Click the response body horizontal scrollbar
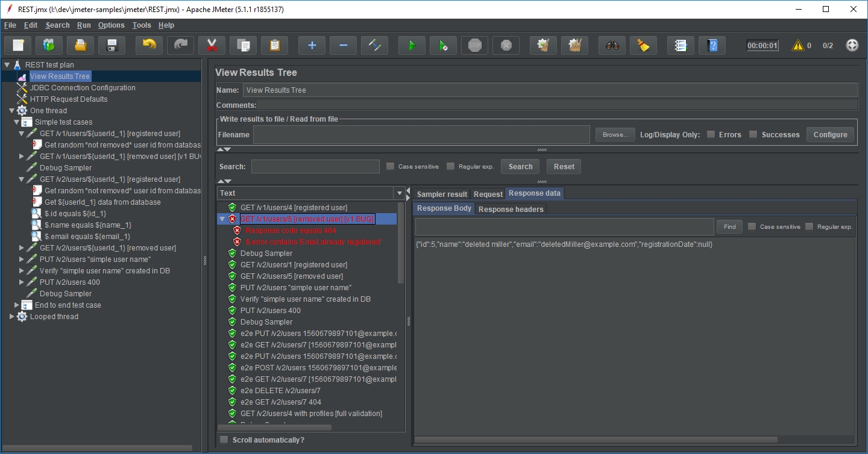868x454 pixels. [596, 440]
